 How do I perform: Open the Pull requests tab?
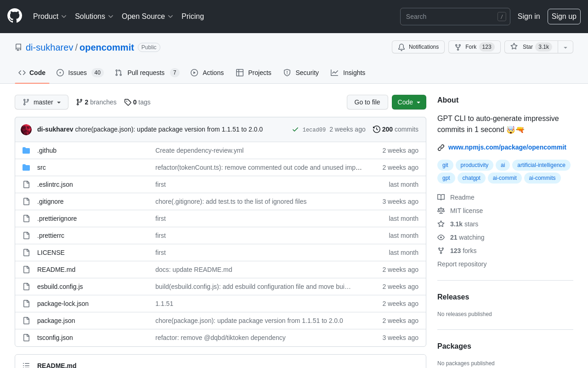click(147, 73)
